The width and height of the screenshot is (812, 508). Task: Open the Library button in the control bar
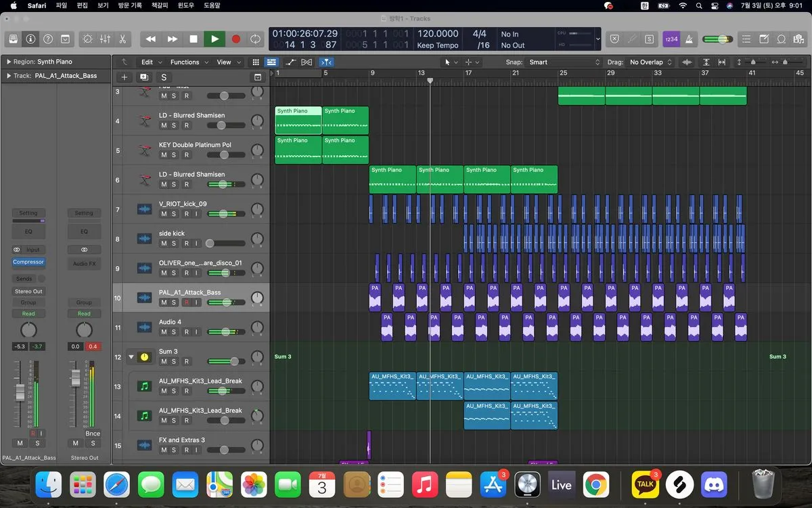(13, 39)
